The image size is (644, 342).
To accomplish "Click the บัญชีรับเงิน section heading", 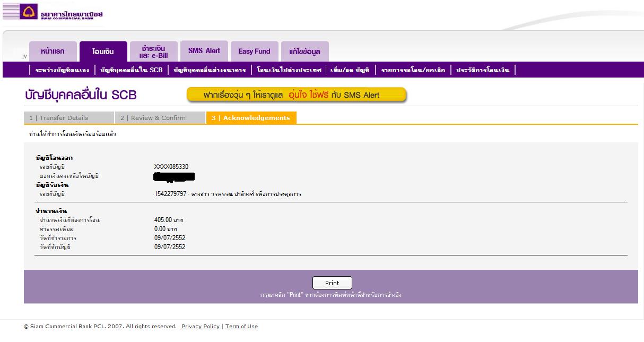I will pyautogui.click(x=52, y=185).
